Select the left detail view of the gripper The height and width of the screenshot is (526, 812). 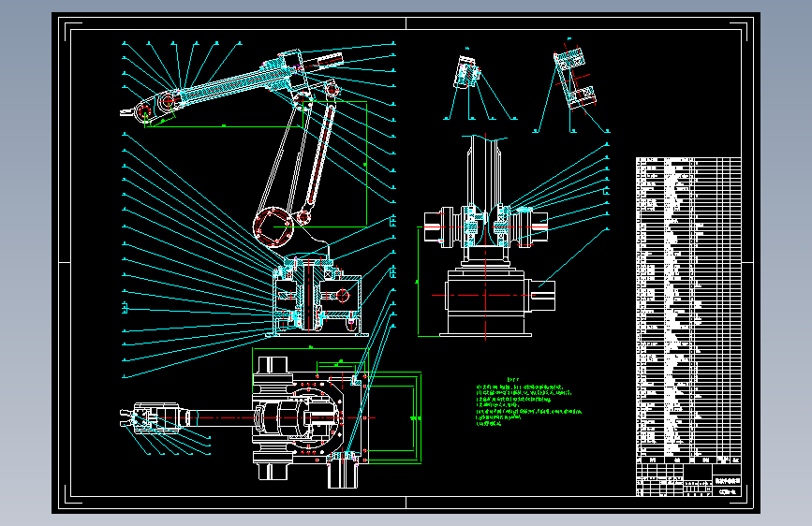(467, 73)
